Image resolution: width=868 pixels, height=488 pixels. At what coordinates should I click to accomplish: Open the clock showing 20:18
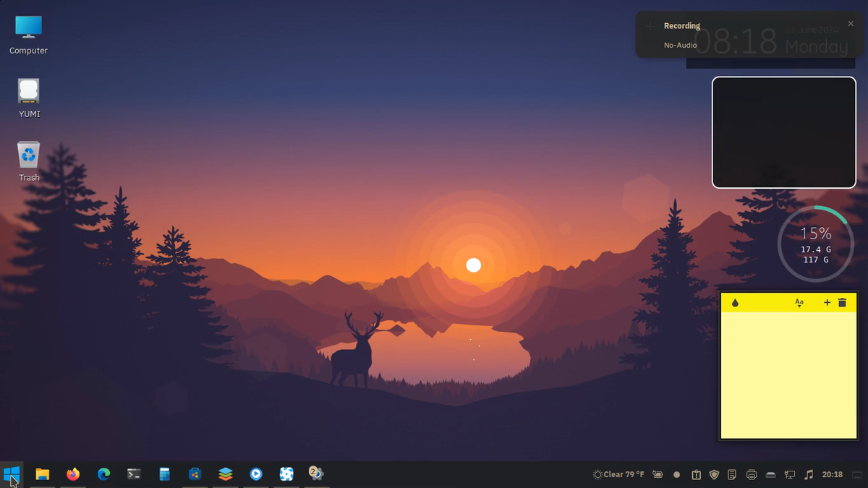point(832,474)
